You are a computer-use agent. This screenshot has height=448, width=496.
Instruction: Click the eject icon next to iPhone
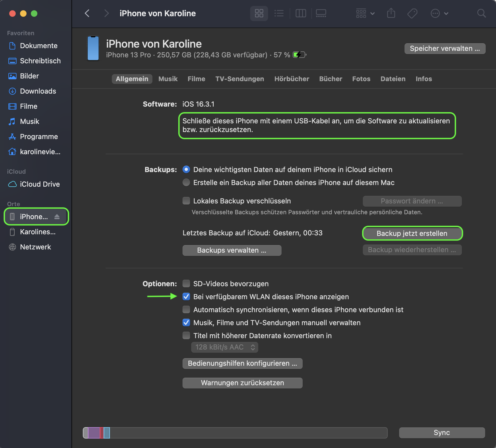[x=57, y=217]
